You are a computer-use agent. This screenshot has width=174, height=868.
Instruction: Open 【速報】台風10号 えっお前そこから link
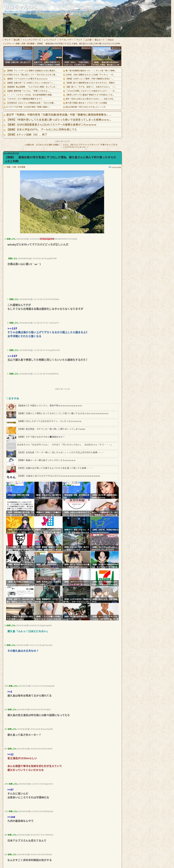(31, 83)
